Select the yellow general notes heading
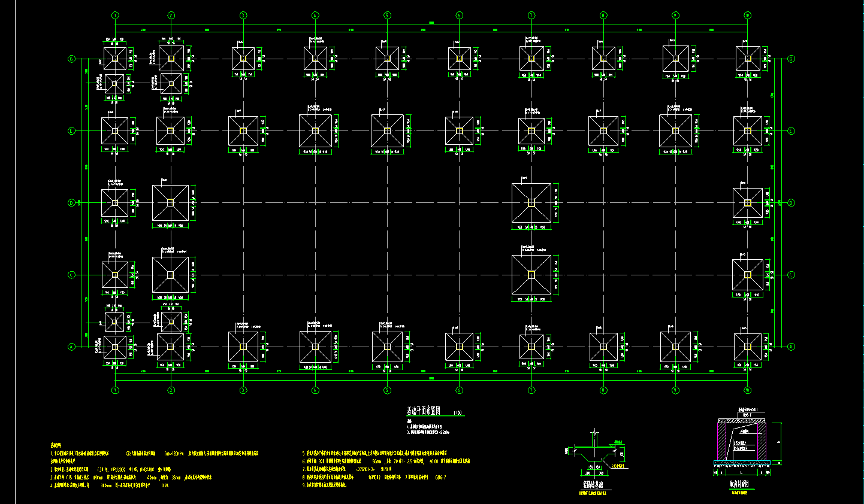The image size is (864, 504). (56, 446)
